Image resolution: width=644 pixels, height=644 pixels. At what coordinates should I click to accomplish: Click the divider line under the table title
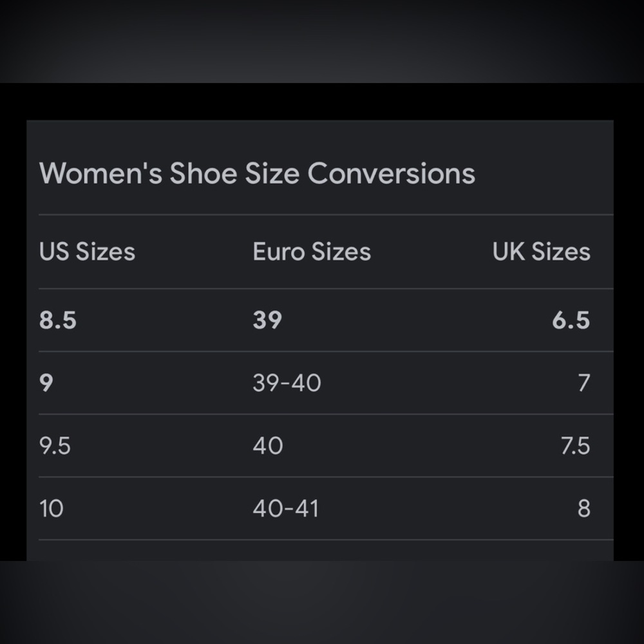(322, 214)
